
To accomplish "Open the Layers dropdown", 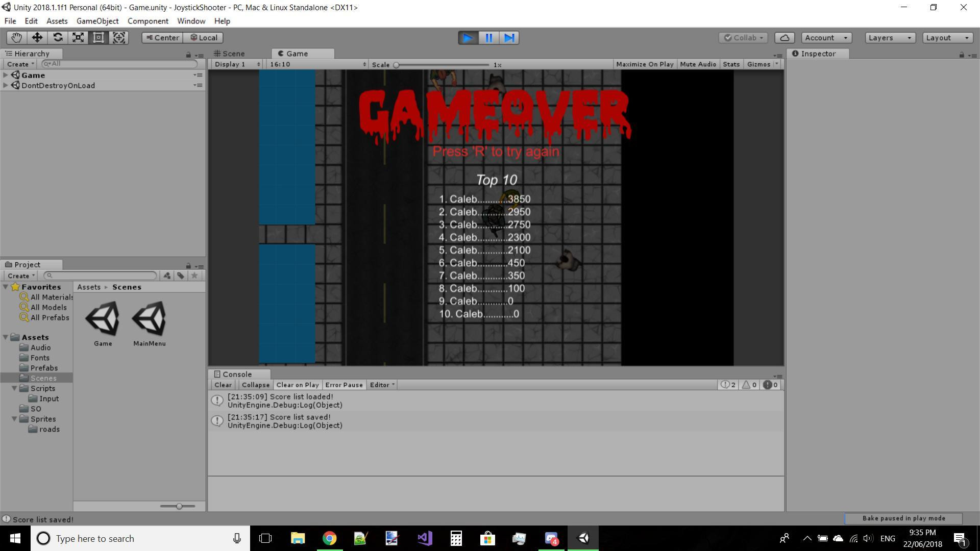I will click(890, 38).
